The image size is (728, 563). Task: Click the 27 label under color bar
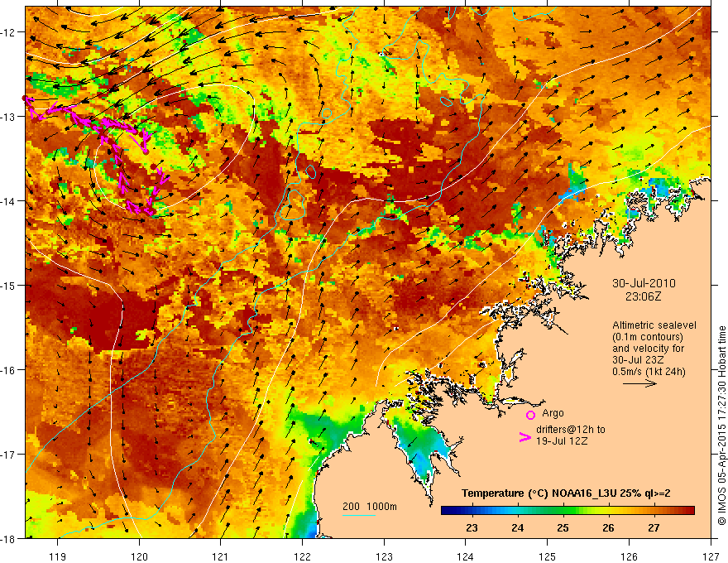pyautogui.click(x=654, y=527)
